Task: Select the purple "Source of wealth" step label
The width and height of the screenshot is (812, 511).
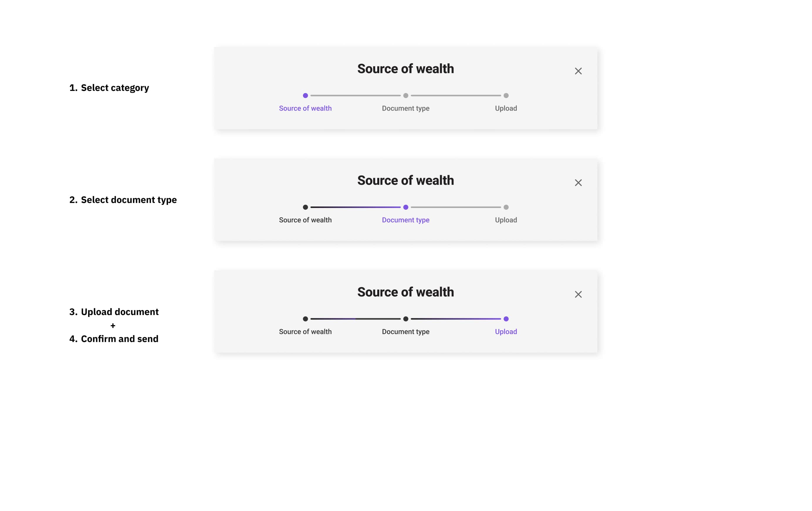Action: pos(305,108)
